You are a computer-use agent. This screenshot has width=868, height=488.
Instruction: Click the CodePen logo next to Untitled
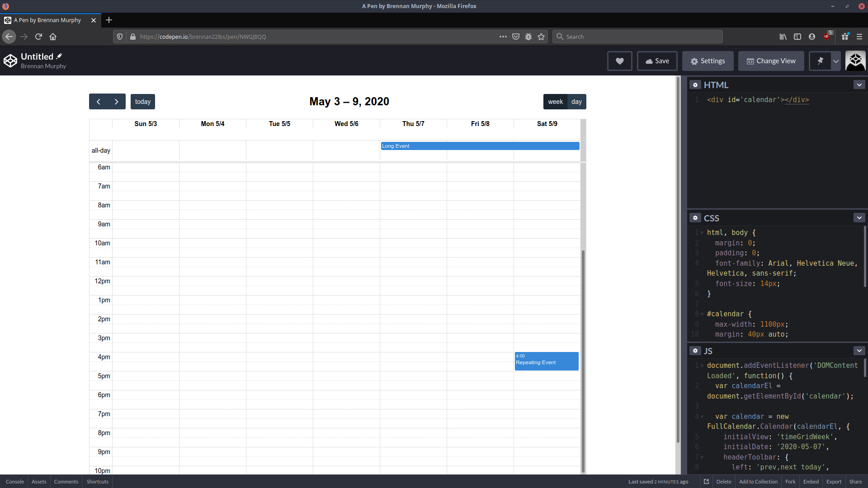10,61
